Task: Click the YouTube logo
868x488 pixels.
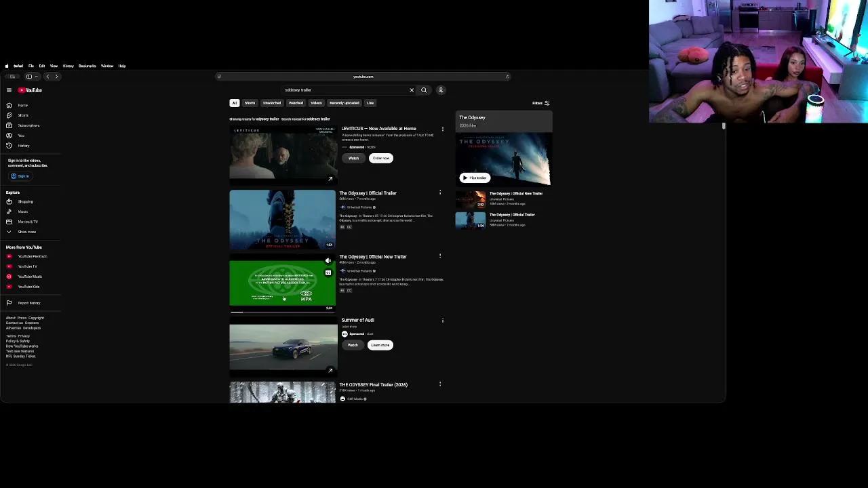Action: 30,90
